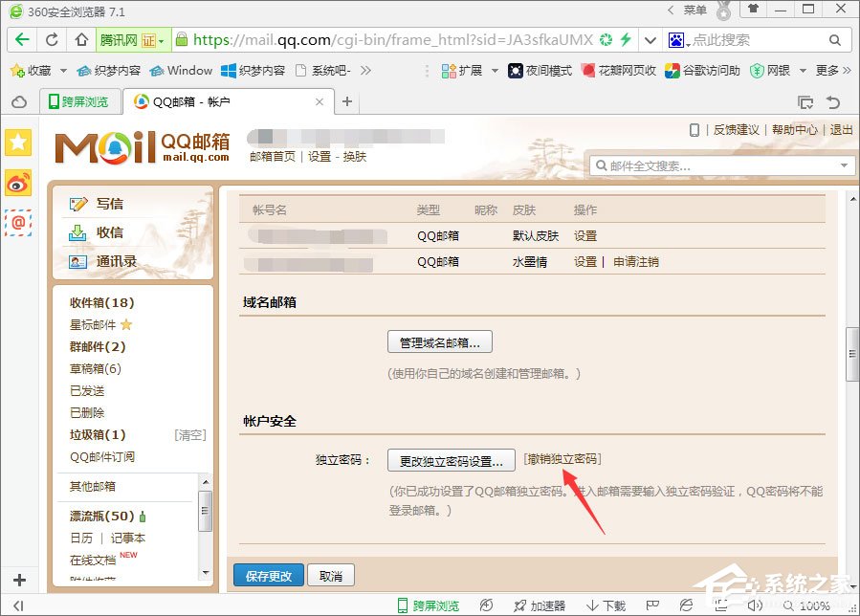Click the speaker volume icon in status bar
This screenshot has height=616, width=860.
tap(755, 605)
